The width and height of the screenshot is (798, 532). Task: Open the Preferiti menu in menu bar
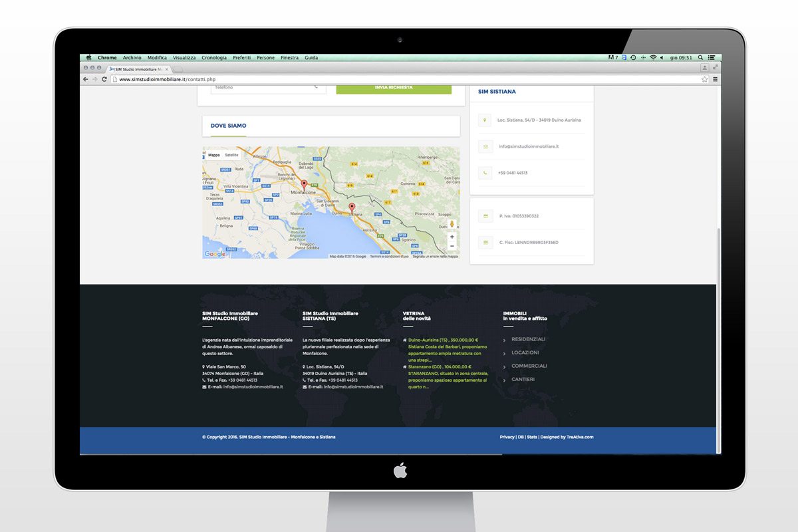(241, 58)
